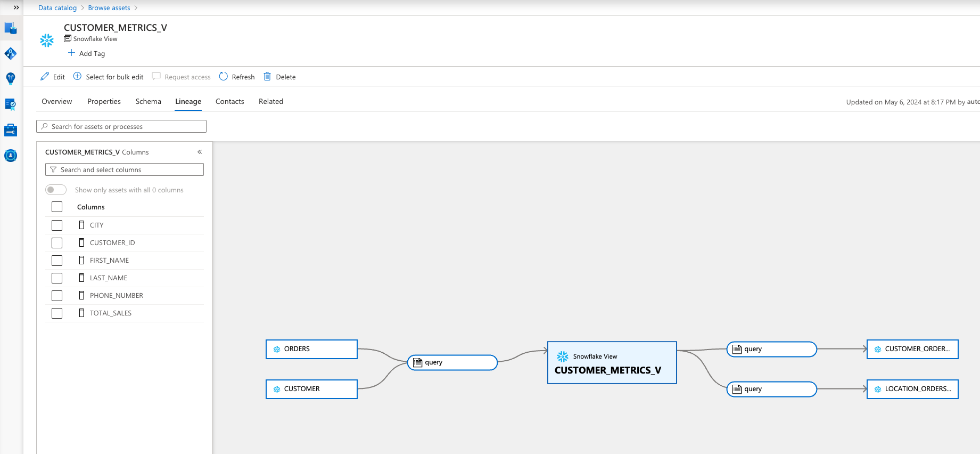The width and height of the screenshot is (980, 454).
Task: Expand the left navigation sidebar
Action: [16, 7]
